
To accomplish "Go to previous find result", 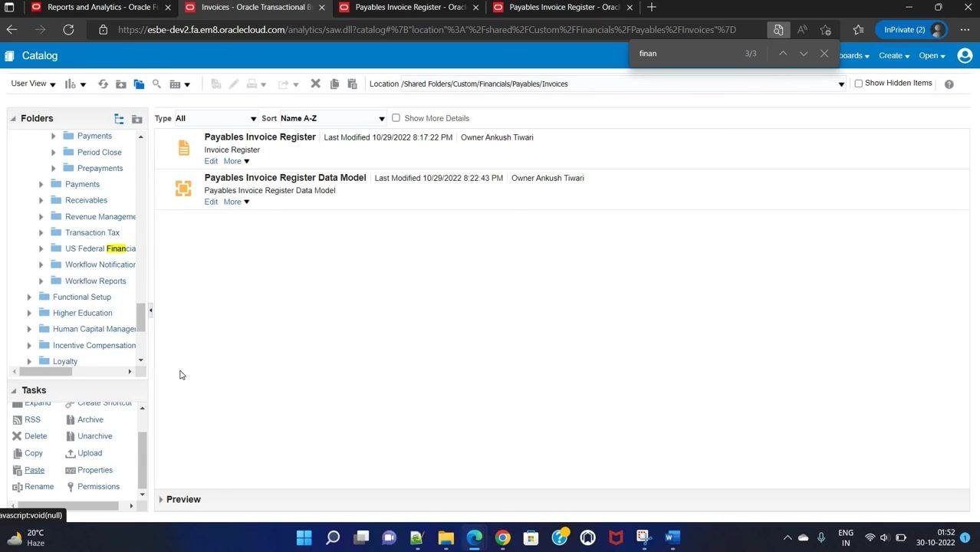I will point(783,54).
